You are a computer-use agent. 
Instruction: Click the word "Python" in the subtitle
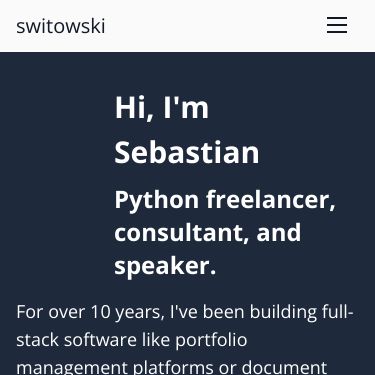pos(157,201)
